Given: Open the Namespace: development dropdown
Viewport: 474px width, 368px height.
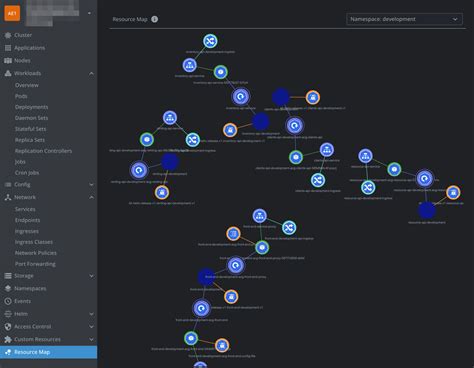Looking at the screenshot, I should point(404,19).
